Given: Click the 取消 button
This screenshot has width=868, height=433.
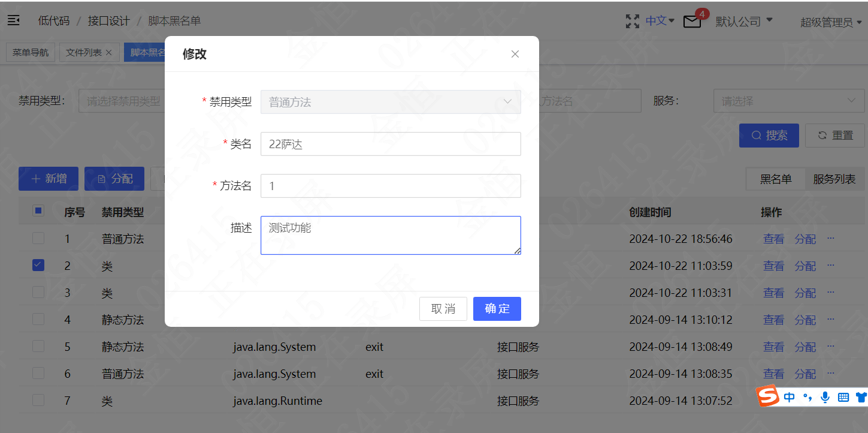Looking at the screenshot, I should [443, 309].
